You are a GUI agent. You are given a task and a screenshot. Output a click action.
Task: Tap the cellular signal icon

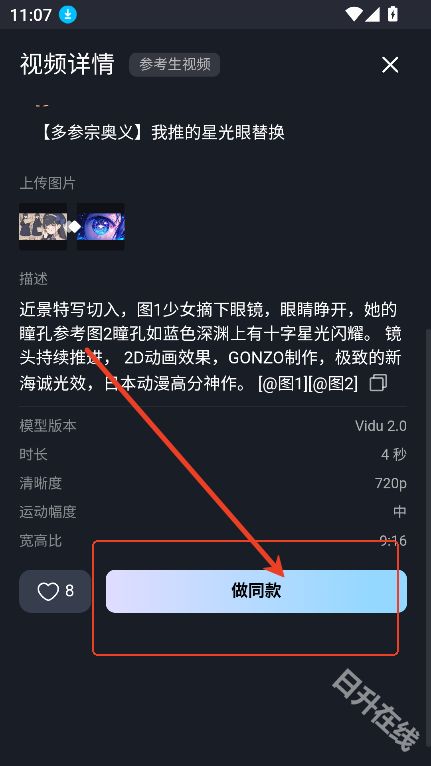click(372, 14)
